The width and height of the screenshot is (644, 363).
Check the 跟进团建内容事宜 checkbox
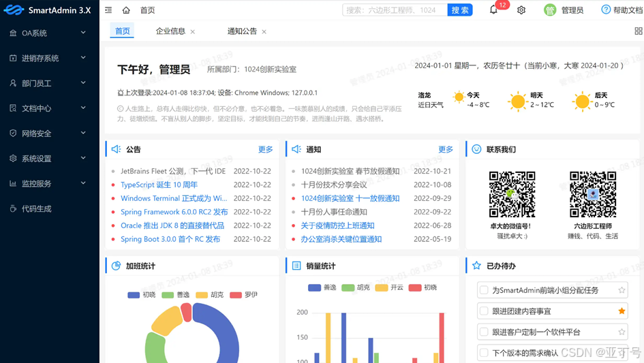tap(484, 311)
